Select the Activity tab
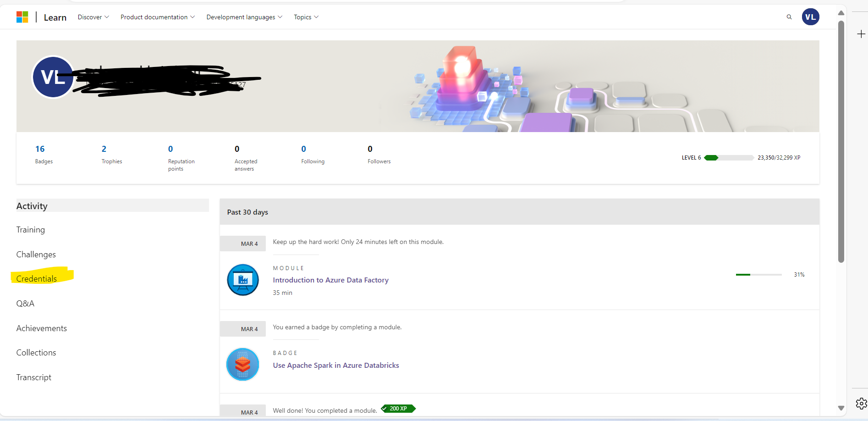The width and height of the screenshot is (868, 421). 112,205
